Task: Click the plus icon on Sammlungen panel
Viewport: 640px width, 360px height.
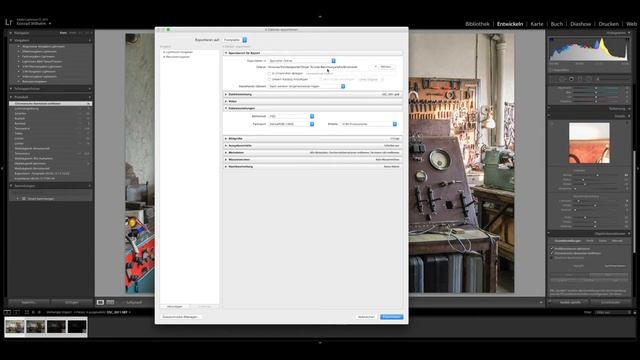Action: [x=90, y=186]
